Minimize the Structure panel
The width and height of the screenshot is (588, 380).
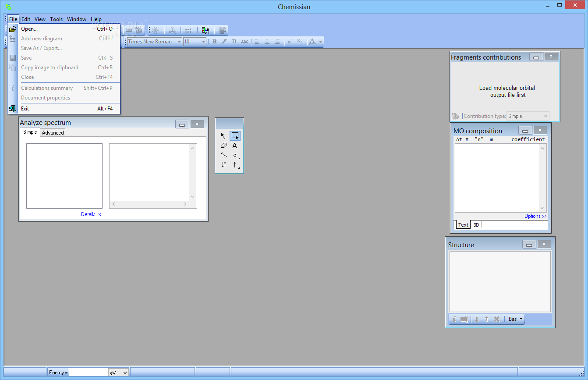click(529, 244)
